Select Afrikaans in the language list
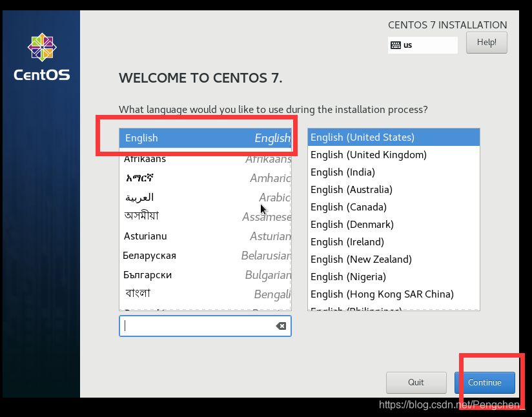The image size is (532, 417). coord(205,158)
